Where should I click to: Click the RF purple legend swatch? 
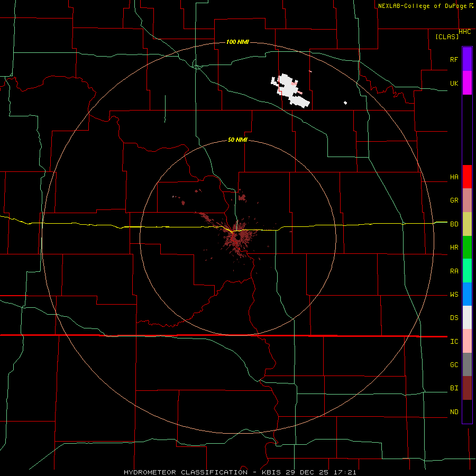pos(467,59)
